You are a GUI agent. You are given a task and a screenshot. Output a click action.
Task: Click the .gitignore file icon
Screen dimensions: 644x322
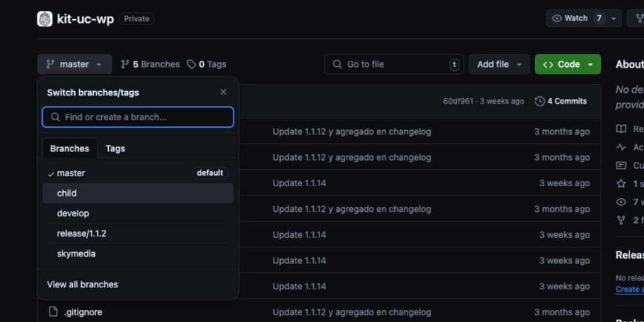click(53, 312)
